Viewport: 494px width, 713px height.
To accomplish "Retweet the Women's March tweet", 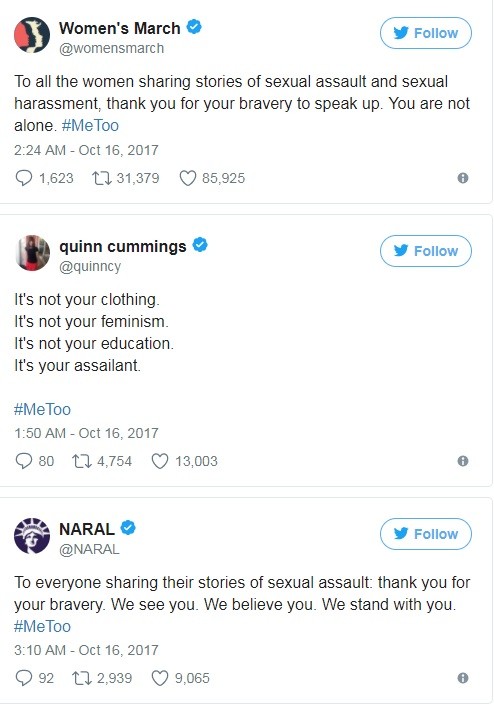I will [102, 178].
